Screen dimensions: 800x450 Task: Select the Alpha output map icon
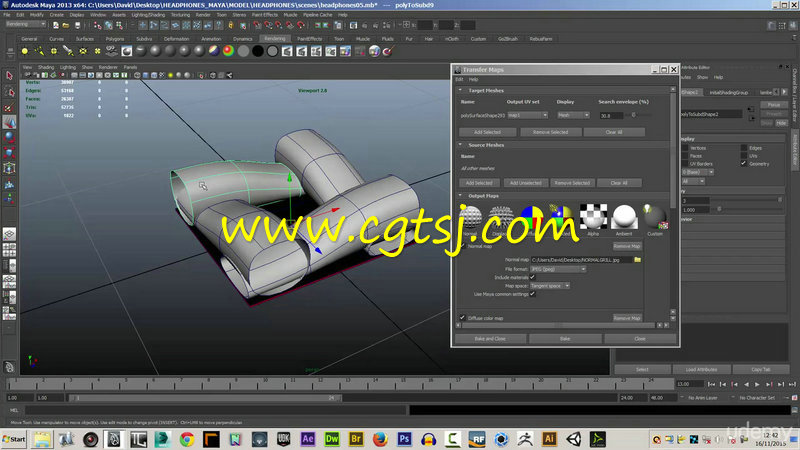593,217
